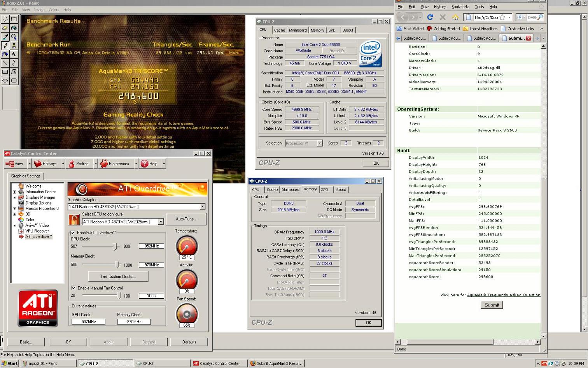Click the bookmark star in address bar
The height and width of the screenshot is (368, 588).
(502, 17)
